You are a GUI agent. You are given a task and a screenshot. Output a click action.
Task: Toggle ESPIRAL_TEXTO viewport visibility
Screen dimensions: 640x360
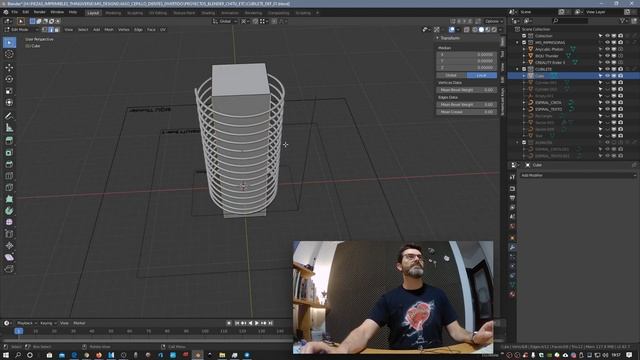point(607,109)
